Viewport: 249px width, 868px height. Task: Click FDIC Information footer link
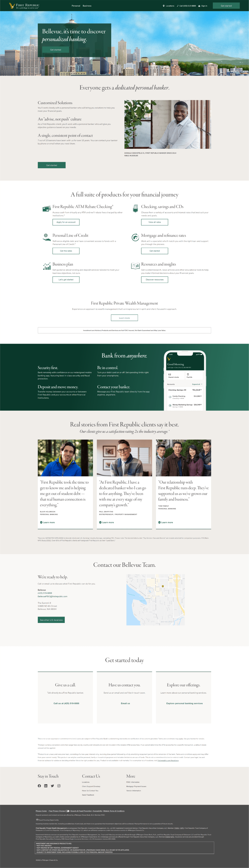tap(133, 782)
